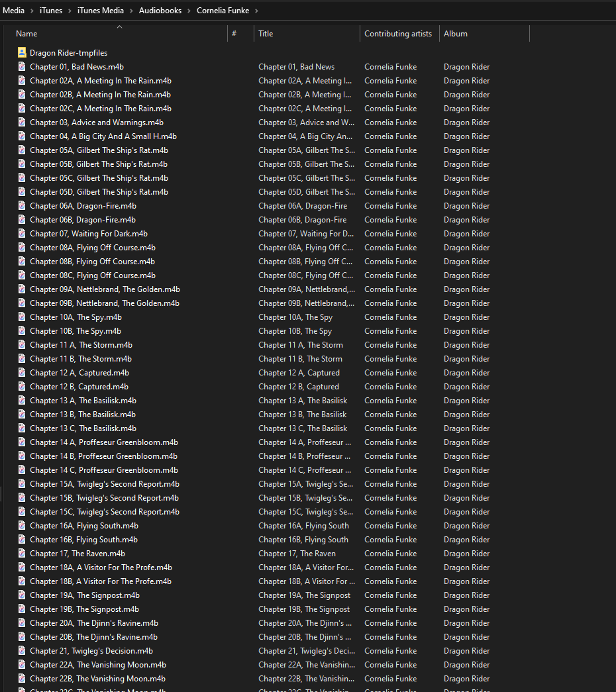Click the Title cell 'Chapter 11 A, The Storm'
Viewport: 616px width, 692px height.
click(x=301, y=345)
